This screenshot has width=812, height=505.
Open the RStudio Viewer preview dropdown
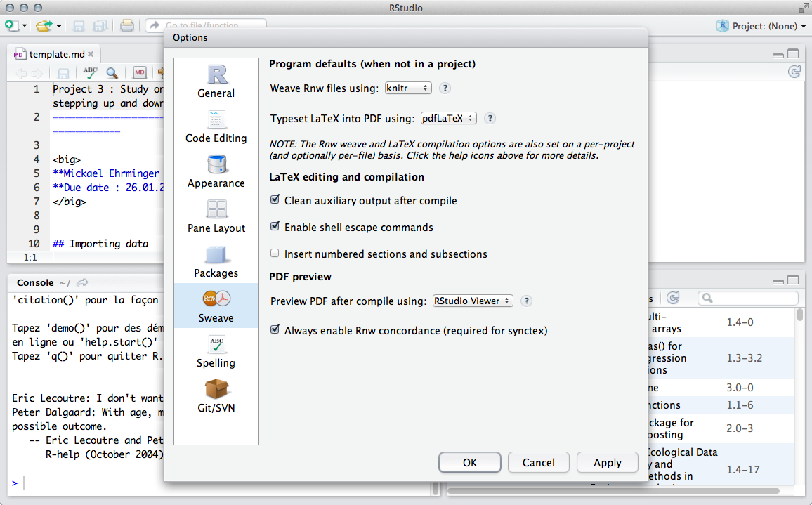coord(472,301)
